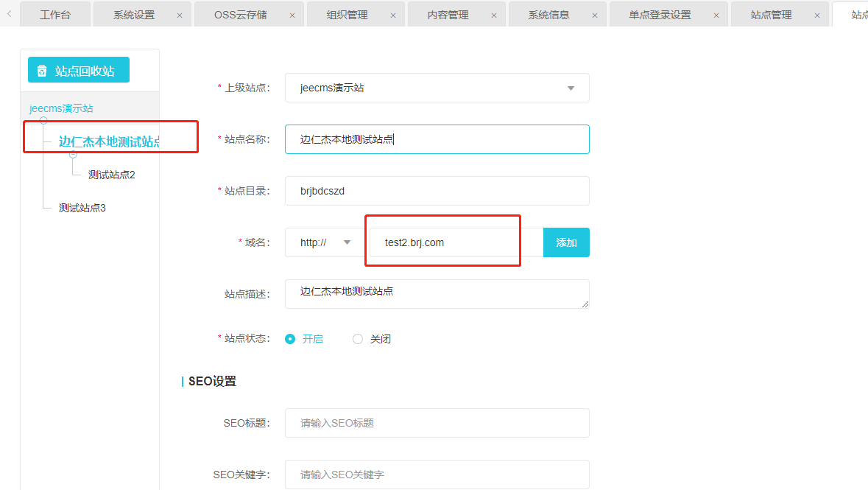This screenshot has height=490, width=868.
Task: Click the 站点名称 input field
Action: click(437, 139)
